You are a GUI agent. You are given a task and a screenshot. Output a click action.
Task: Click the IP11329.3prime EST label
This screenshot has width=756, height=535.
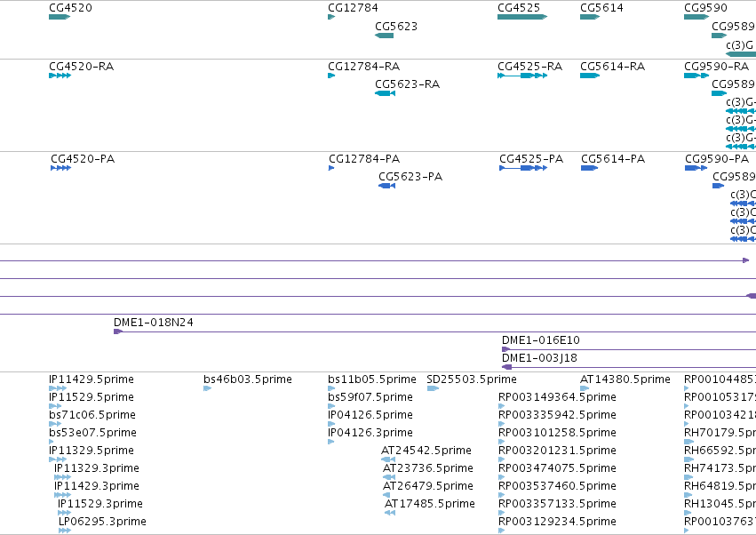[97, 468]
